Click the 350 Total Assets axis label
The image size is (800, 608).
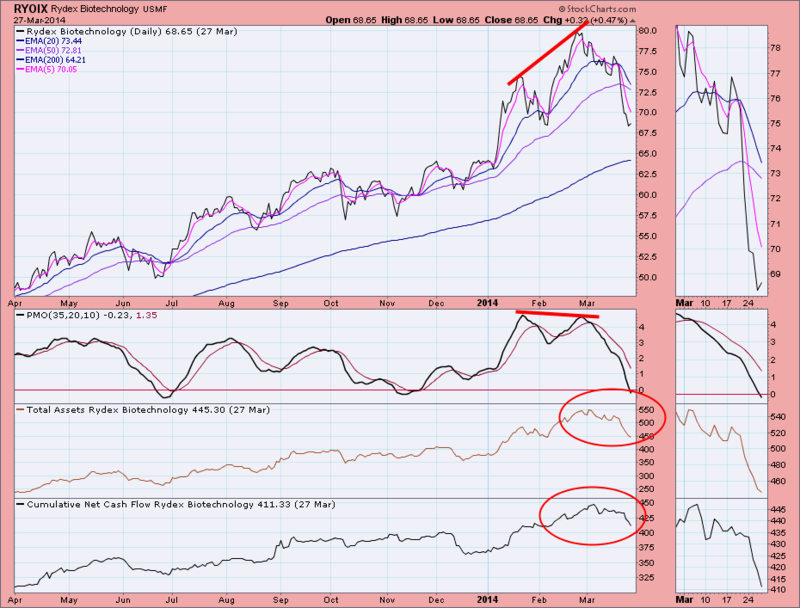pos(646,463)
